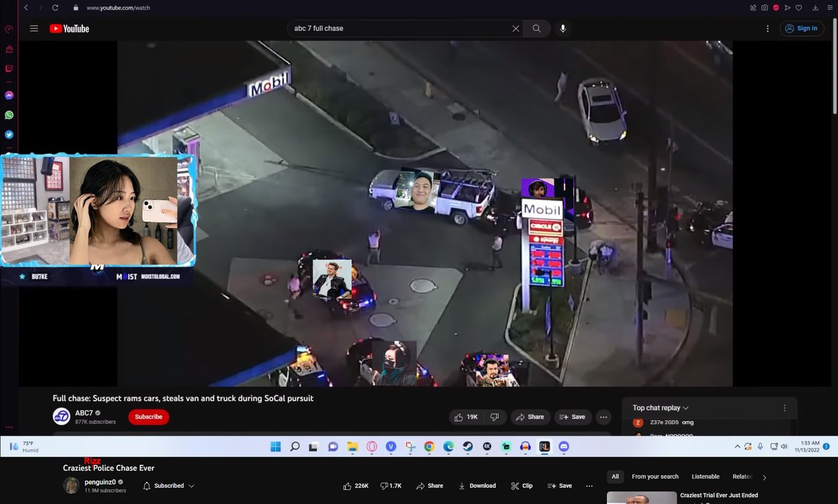
Task: Go to the YouTube home logo
Action: tap(69, 29)
